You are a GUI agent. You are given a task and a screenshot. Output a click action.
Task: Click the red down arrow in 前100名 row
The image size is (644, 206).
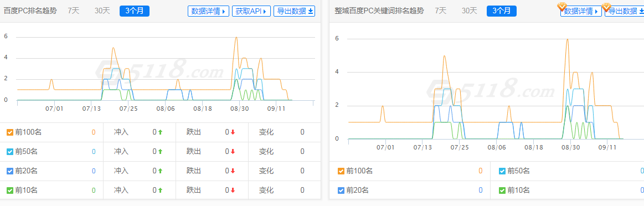[x=233, y=132]
